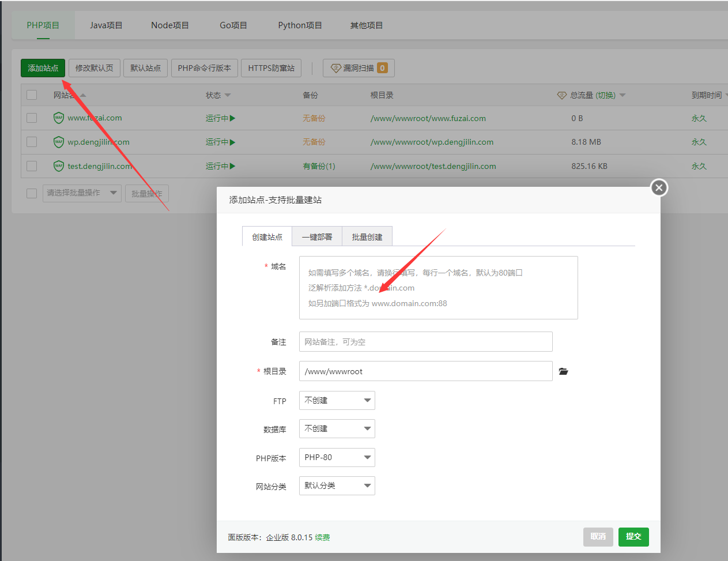Click 无备份 link for wp.dengjilin.com
The image size is (728, 561).
pyautogui.click(x=314, y=142)
